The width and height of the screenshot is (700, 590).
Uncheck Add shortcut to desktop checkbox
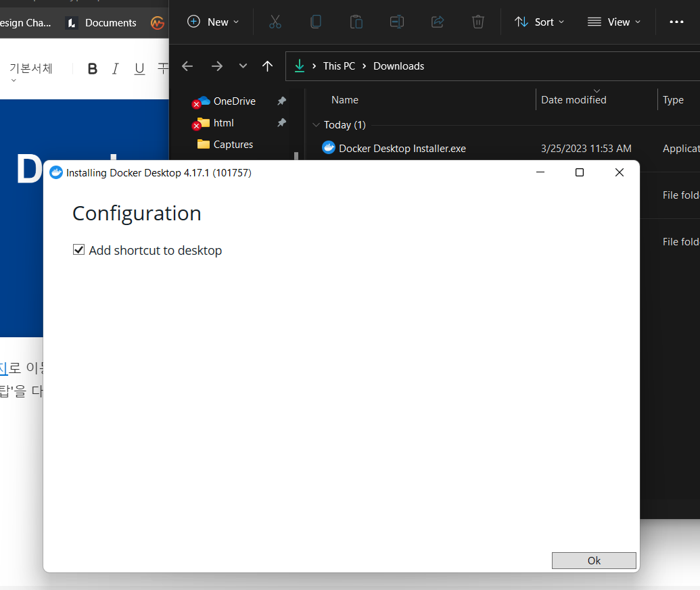pos(78,250)
